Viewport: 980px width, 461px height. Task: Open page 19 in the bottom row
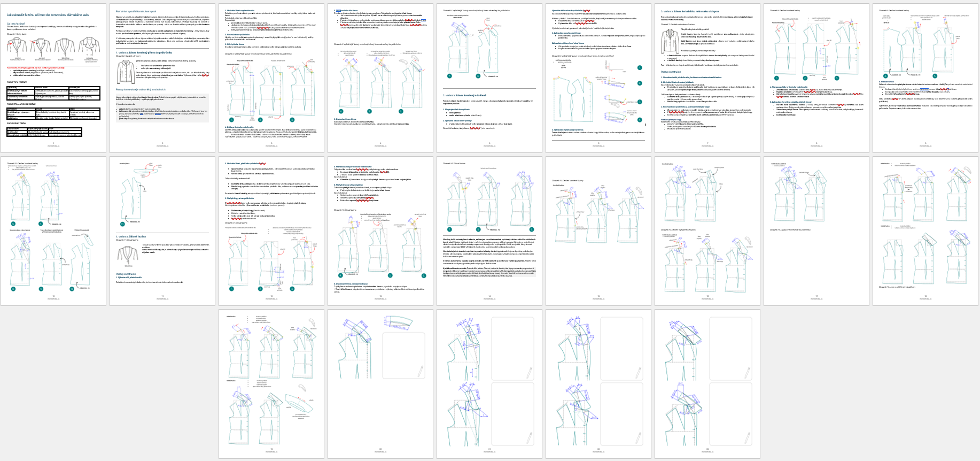271,383
